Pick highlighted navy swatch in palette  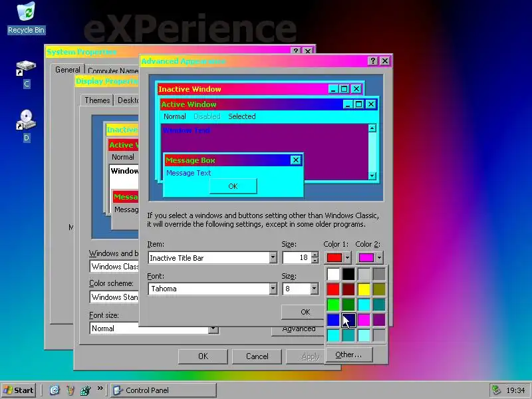(x=348, y=320)
